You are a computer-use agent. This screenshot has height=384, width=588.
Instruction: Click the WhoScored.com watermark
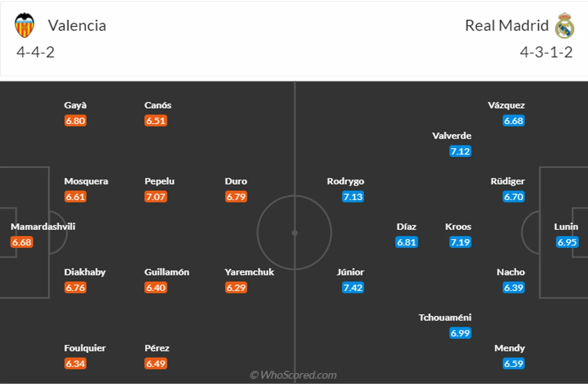pyautogui.click(x=294, y=375)
